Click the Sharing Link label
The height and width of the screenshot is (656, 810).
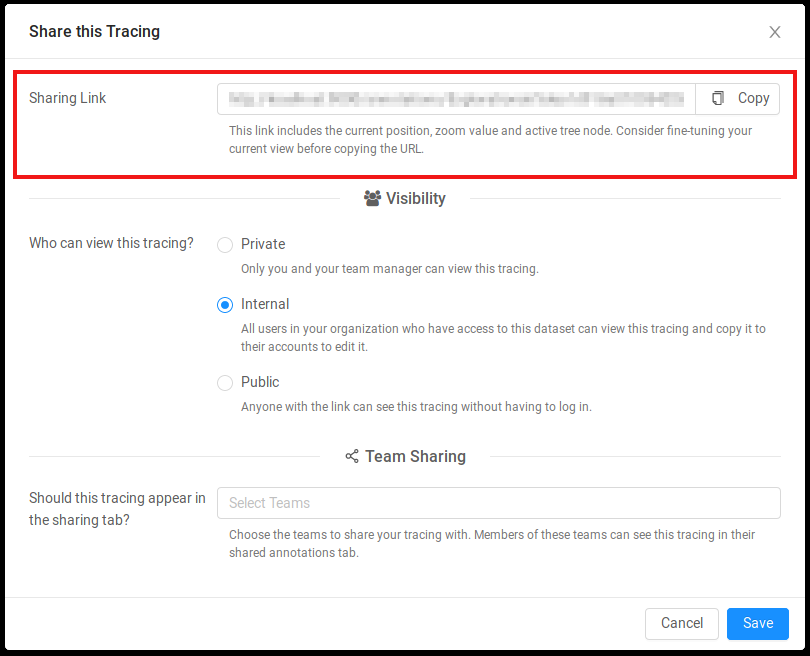[x=67, y=98]
